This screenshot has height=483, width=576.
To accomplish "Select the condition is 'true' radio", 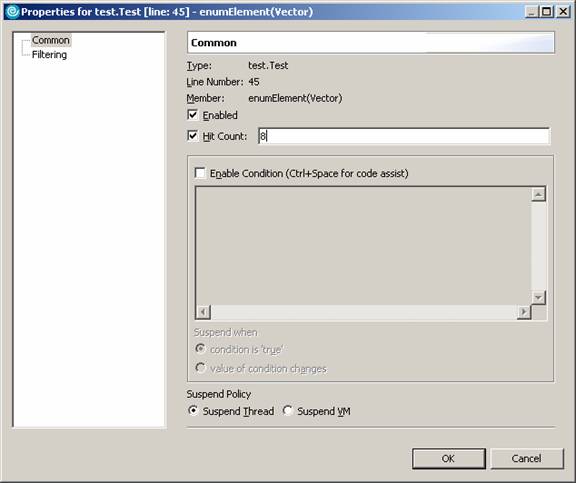I will tap(200, 349).
